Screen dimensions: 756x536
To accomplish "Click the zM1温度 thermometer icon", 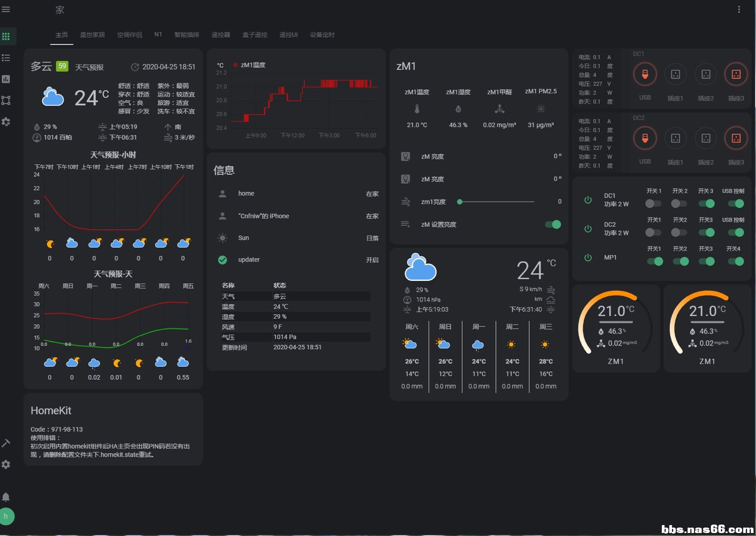I will coord(417,109).
